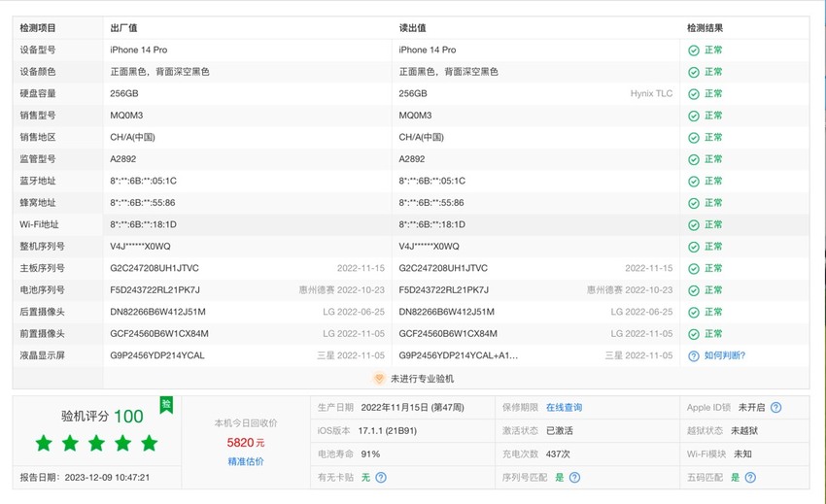Click the help icon next to 有无卡贴 无
Screen dimensions: 826x504
point(381,478)
